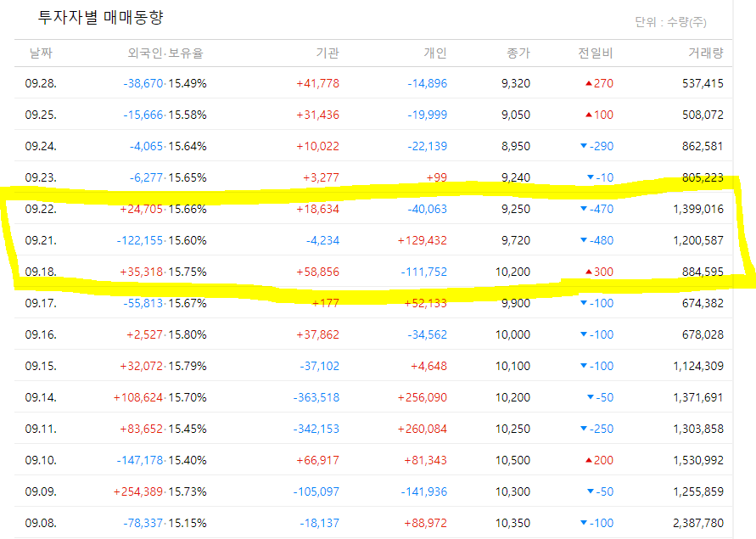Click foreign value -38,670
Image resolution: width=756 pixels, height=539 pixels.
(143, 83)
